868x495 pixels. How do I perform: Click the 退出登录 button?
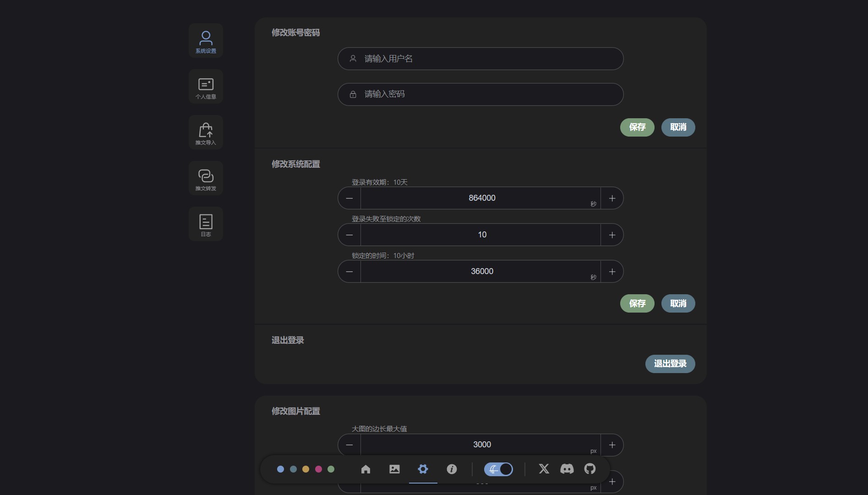coord(670,363)
